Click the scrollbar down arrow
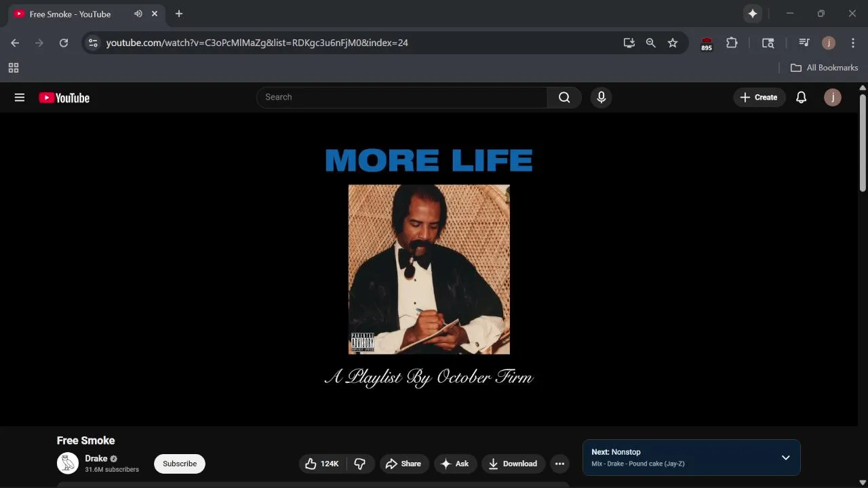 pos(863,483)
